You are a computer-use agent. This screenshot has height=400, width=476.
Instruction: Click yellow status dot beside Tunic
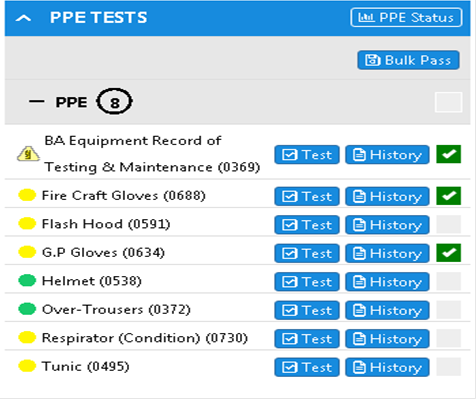point(27,366)
